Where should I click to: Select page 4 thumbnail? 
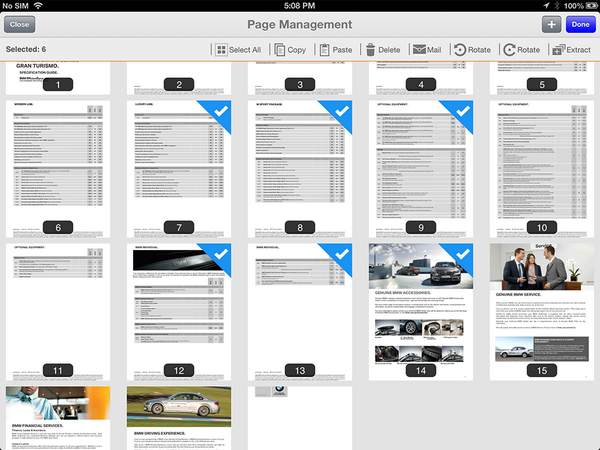[x=421, y=78]
